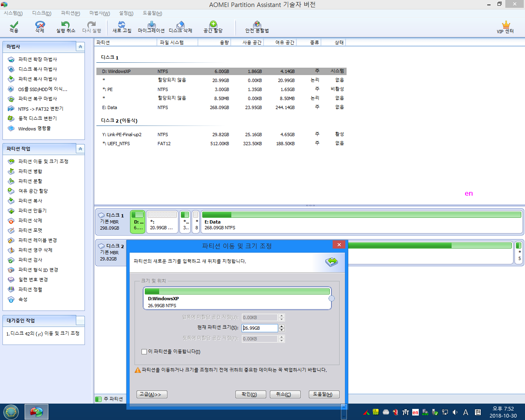Select 파티션 분할 operation
This screenshot has height=420, width=525.
(30, 181)
